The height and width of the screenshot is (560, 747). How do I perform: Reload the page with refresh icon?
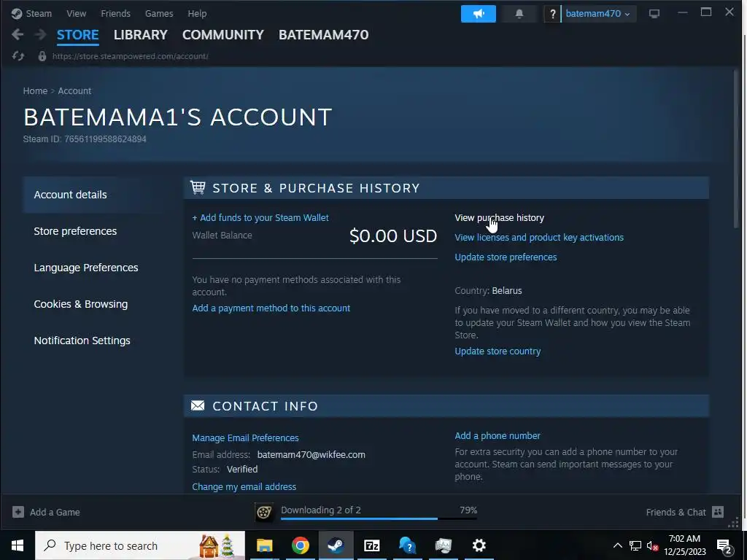point(18,56)
